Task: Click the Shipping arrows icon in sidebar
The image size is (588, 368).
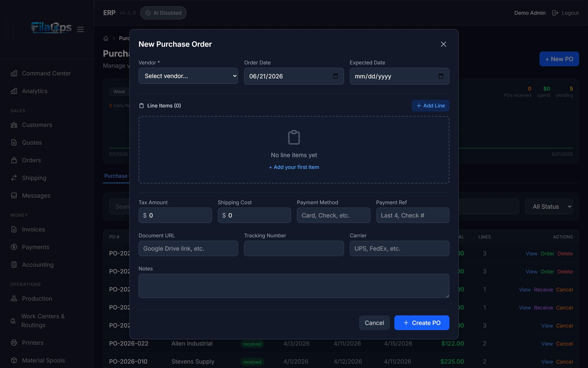Action: (x=14, y=178)
